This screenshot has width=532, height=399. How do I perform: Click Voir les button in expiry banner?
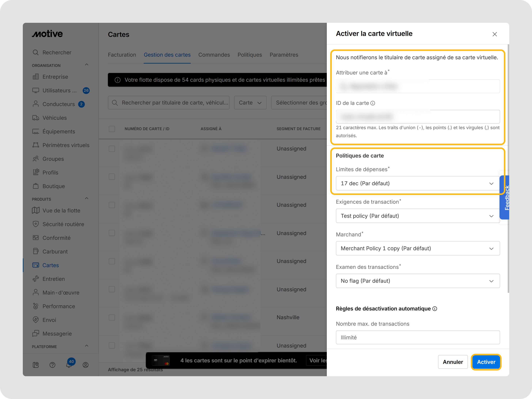pyautogui.click(x=317, y=360)
